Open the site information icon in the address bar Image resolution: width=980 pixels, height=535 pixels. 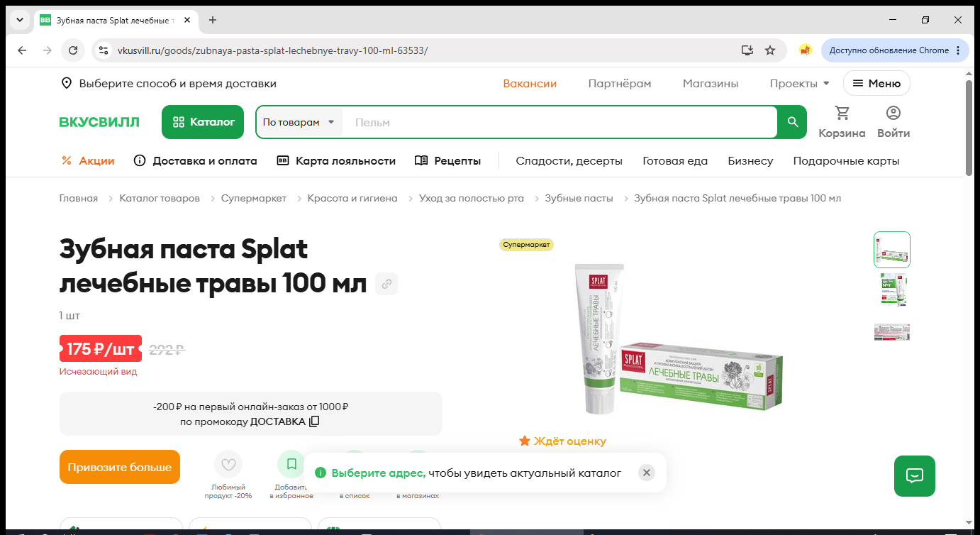coord(104,50)
